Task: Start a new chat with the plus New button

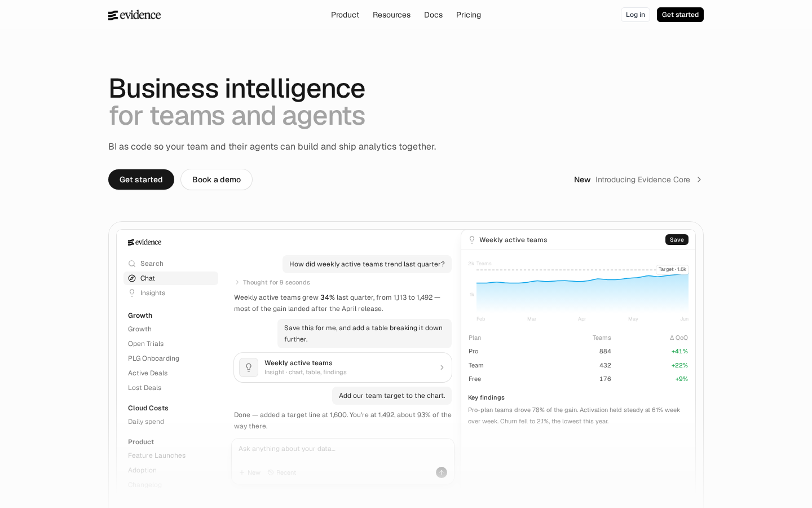Action: coord(250,472)
